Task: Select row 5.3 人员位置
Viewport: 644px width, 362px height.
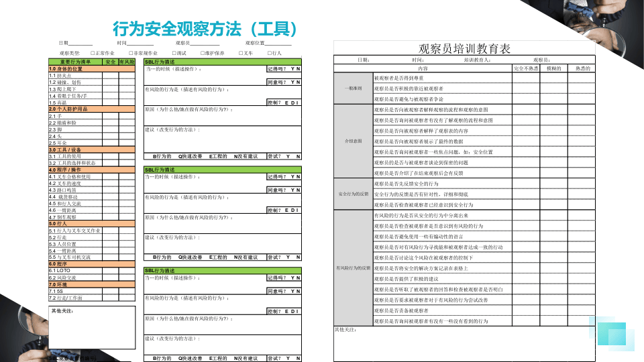Action: (92, 244)
